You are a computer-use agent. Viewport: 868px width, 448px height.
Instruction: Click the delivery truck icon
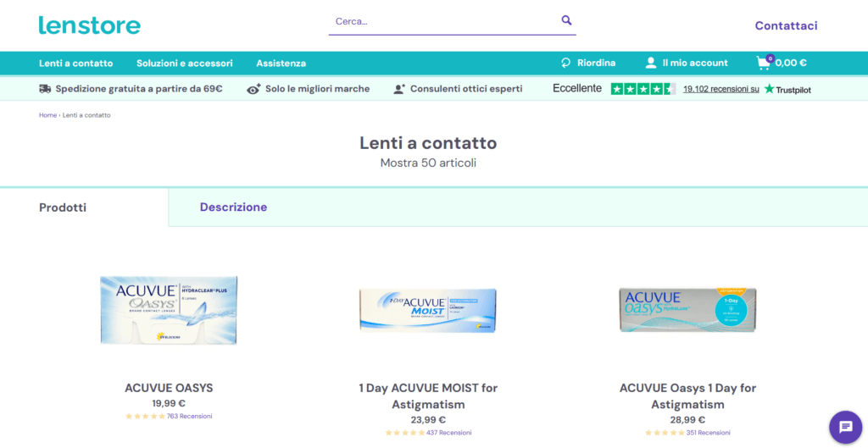click(45, 88)
